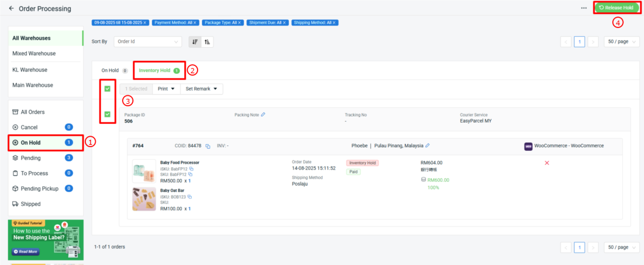The width and height of the screenshot is (644, 265).
Task: Click the green Release Hold button
Action: (x=617, y=8)
